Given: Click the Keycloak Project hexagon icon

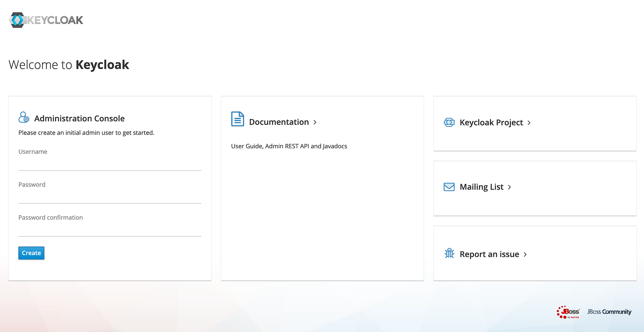Looking at the screenshot, I should point(449,122).
